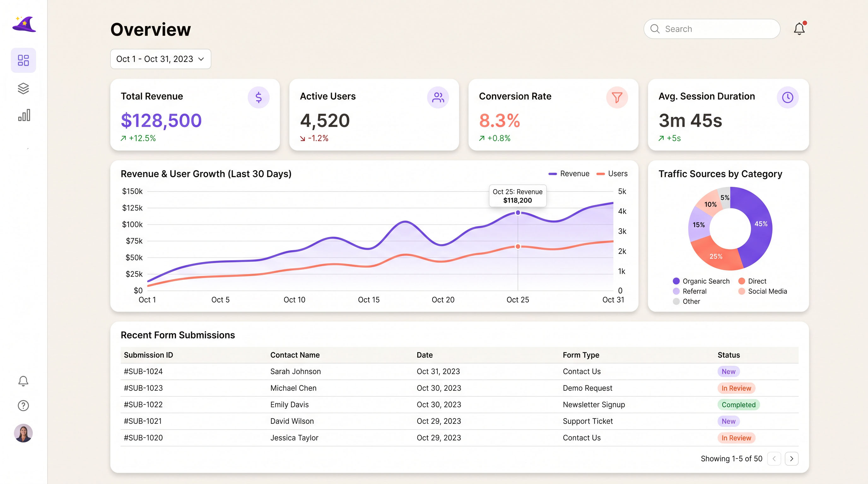
Task: Sort by Date column header
Action: click(x=425, y=355)
